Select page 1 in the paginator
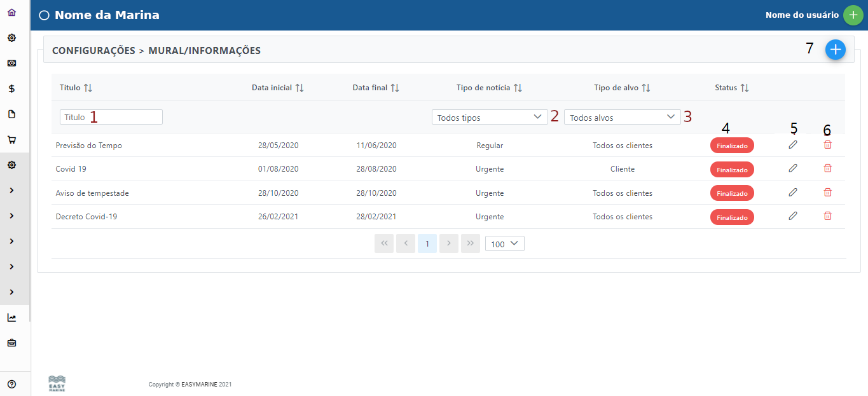This screenshot has width=868, height=396. click(x=427, y=243)
